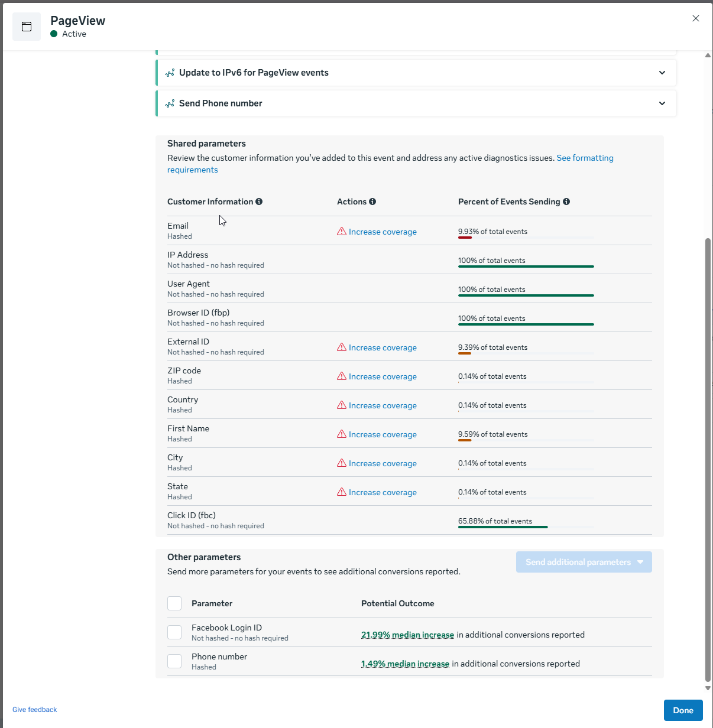The image size is (713, 728).
Task: Click warning triangle icon in Email row
Action: (342, 232)
